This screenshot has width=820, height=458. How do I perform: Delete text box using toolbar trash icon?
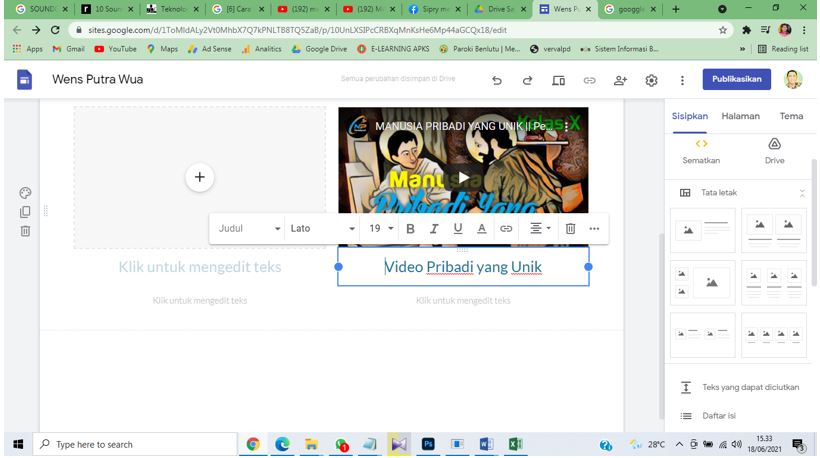tap(570, 229)
